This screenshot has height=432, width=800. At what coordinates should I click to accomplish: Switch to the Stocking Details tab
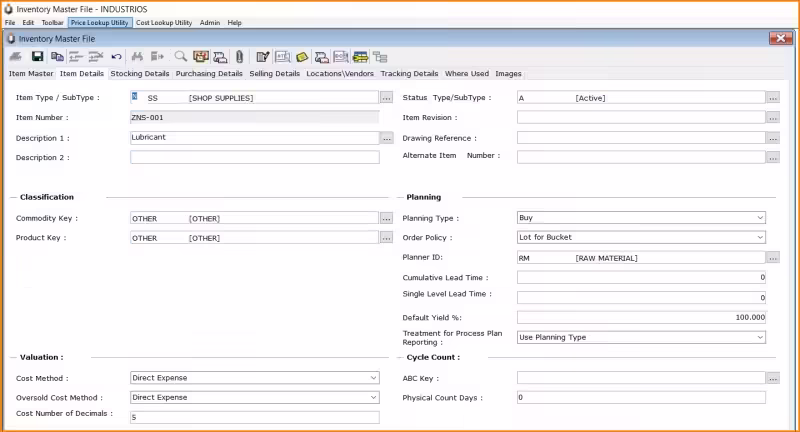[140, 73]
